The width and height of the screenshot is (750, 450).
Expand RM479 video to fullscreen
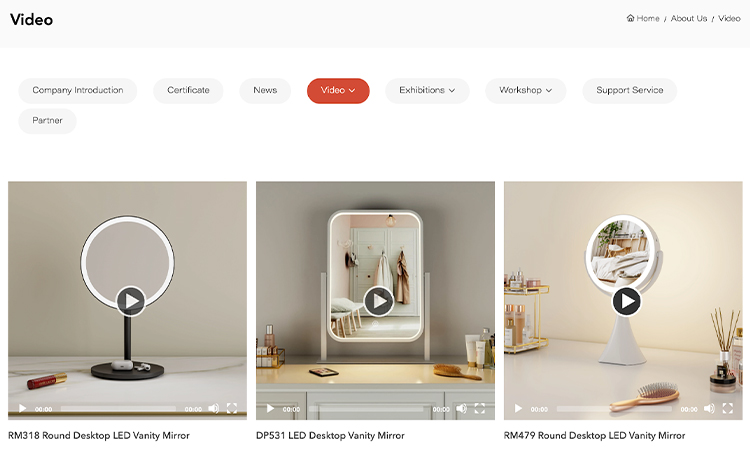728,408
